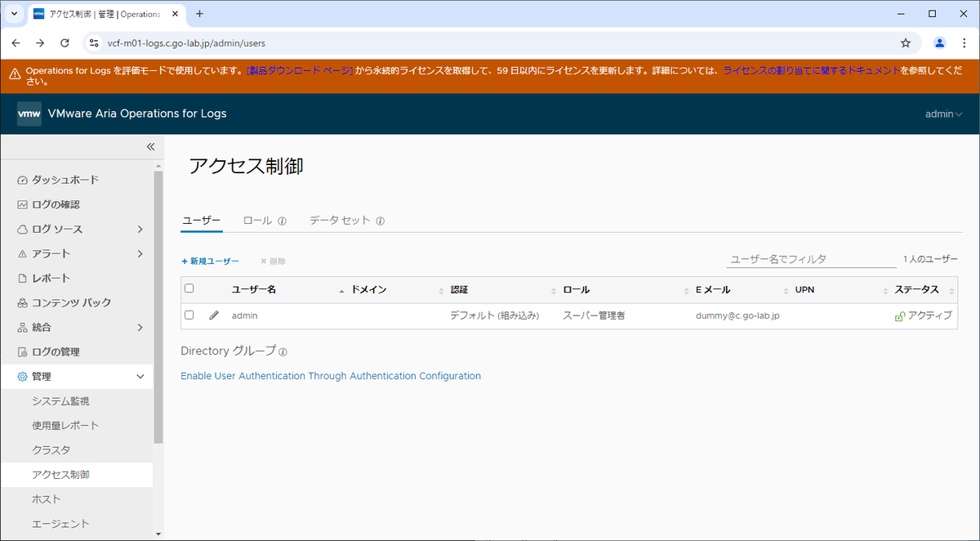Click the info icon beside ロール tab
This screenshot has width=980, height=541.
[282, 221]
